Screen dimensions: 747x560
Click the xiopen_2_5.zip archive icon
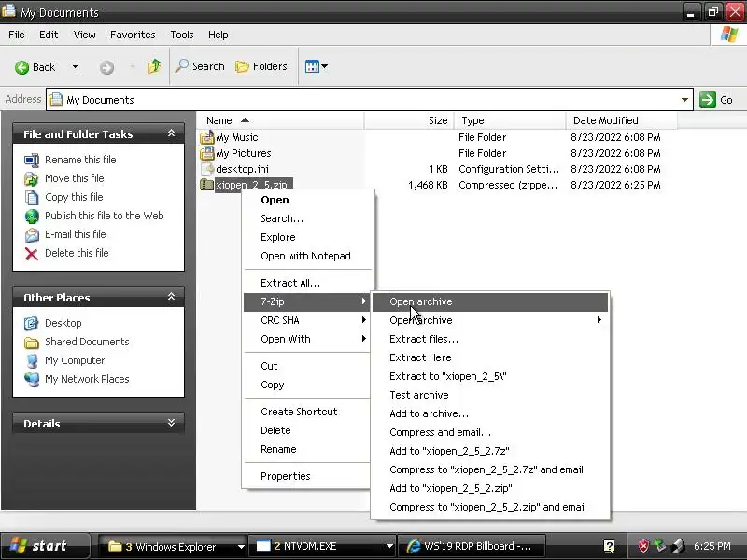pos(206,184)
